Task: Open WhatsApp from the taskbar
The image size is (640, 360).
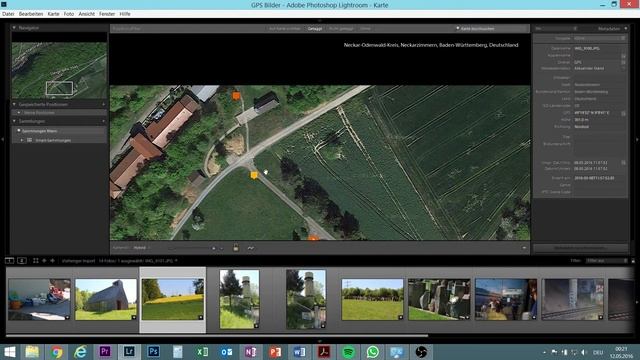Action: [372, 351]
